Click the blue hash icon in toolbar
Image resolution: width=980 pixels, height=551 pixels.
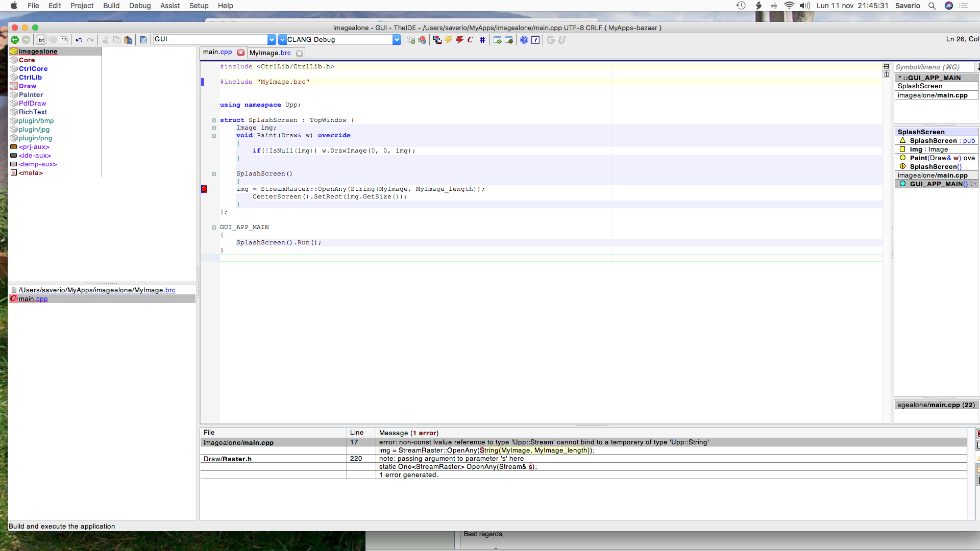point(482,40)
